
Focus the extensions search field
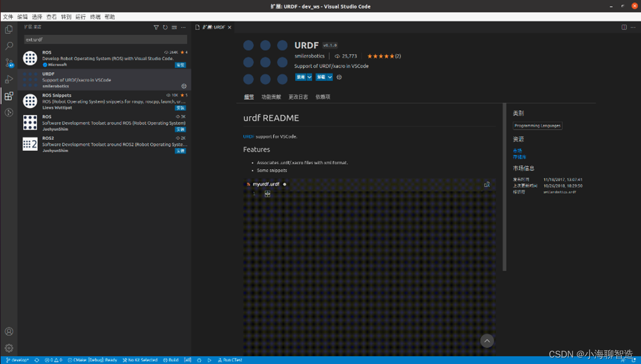[x=105, y=39]
